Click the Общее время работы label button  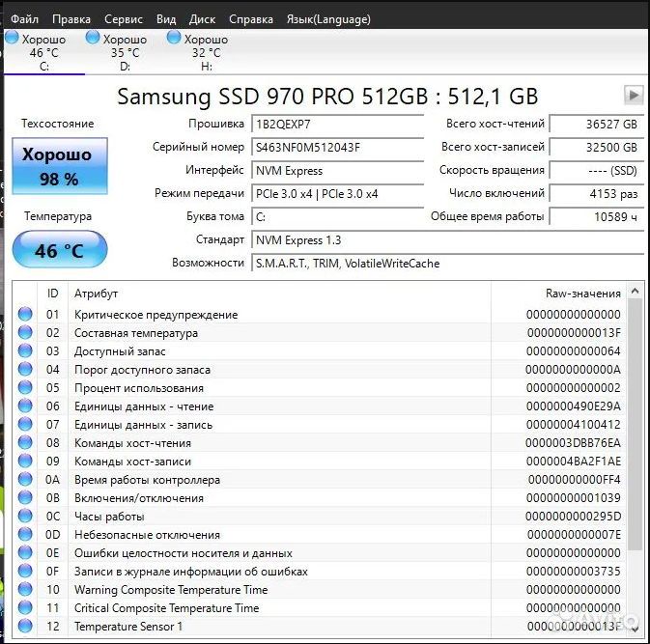pyautogui.click(x=487, y=216)
